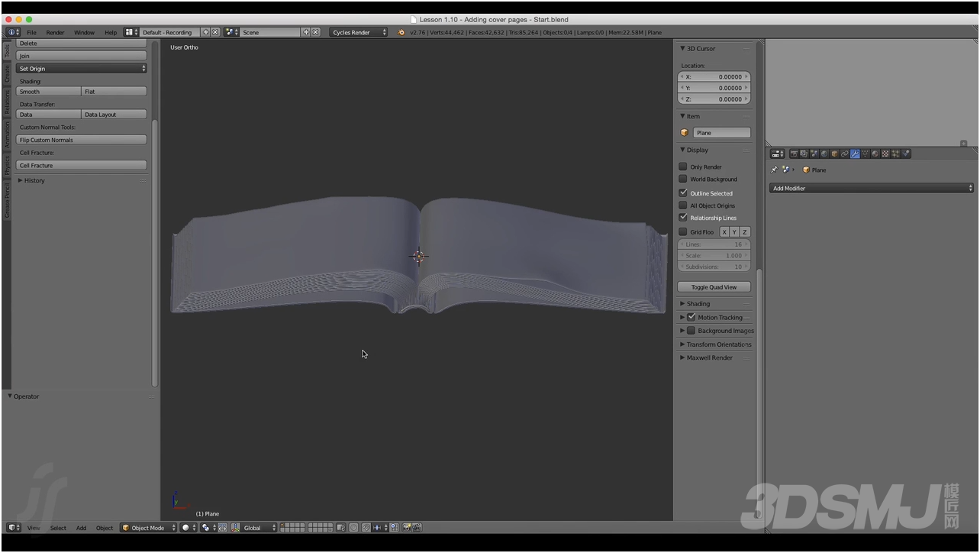Open the 3D viewport Select menu
The width and height of the screenshot is (980, 553).
pos(58,528)
